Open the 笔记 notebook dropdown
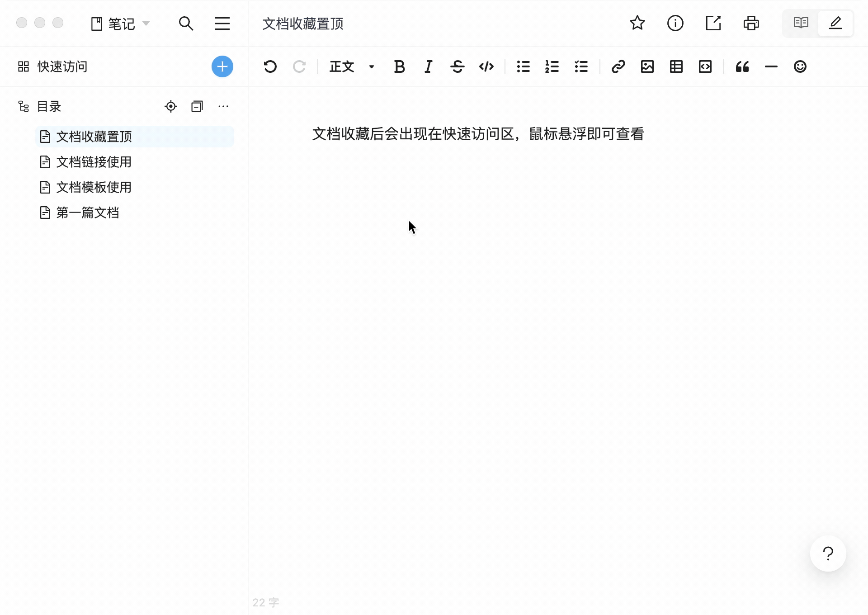Screen dimensions: 868x615 [120, 24]
